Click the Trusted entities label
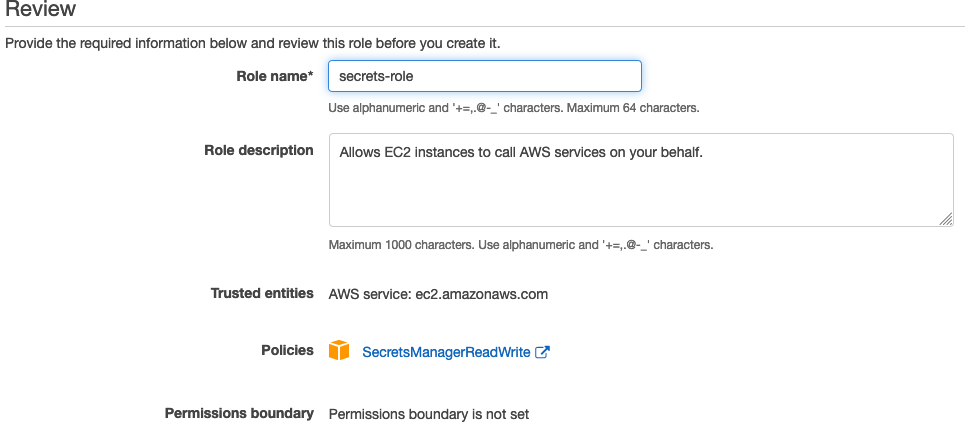Image resolution: width=972 pixels, height=438 pixels. pyautogui.click(x=262, y=293)
